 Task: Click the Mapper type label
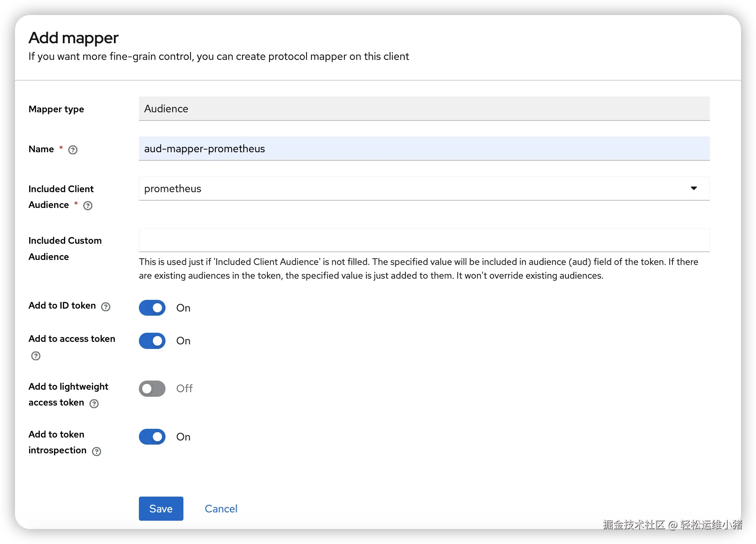(56, 109)
